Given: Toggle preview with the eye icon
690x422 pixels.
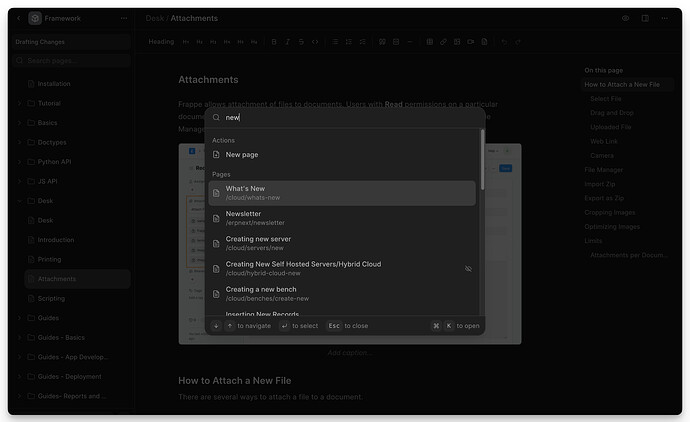Looking at the screenshot, I should pyautogui.click(x=625, y=18).
